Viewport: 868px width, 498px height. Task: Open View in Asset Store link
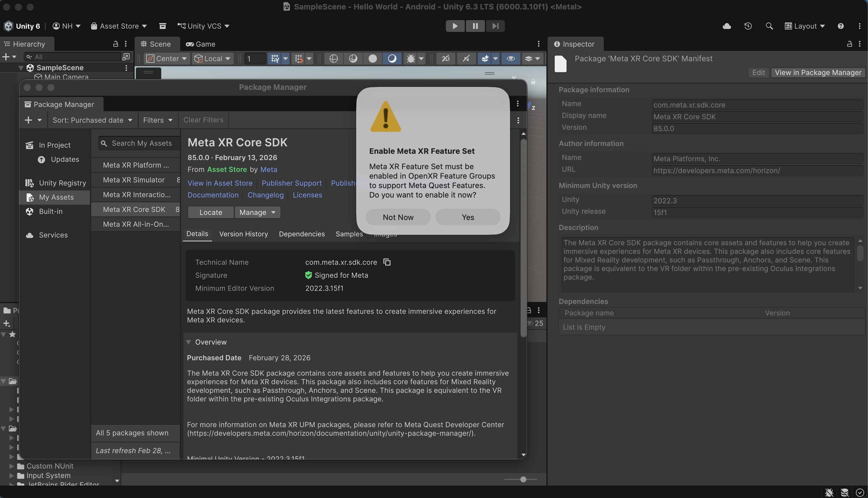[x=220, y=183]
